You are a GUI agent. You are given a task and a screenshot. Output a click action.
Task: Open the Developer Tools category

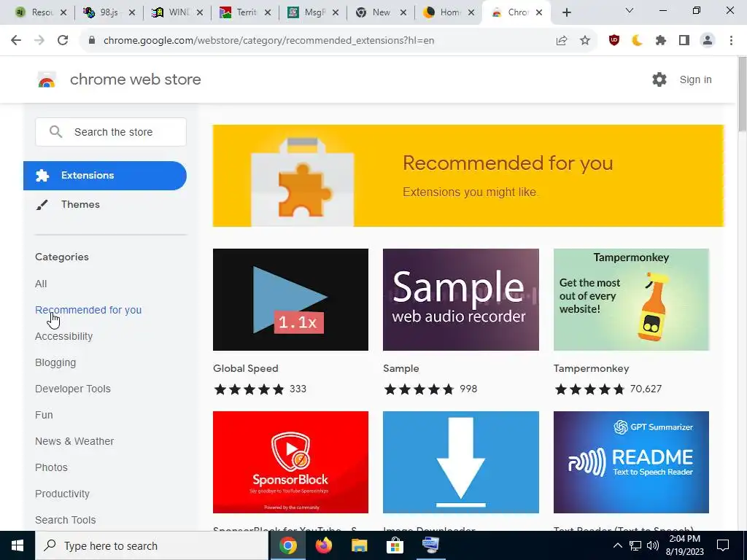[72, 389]
